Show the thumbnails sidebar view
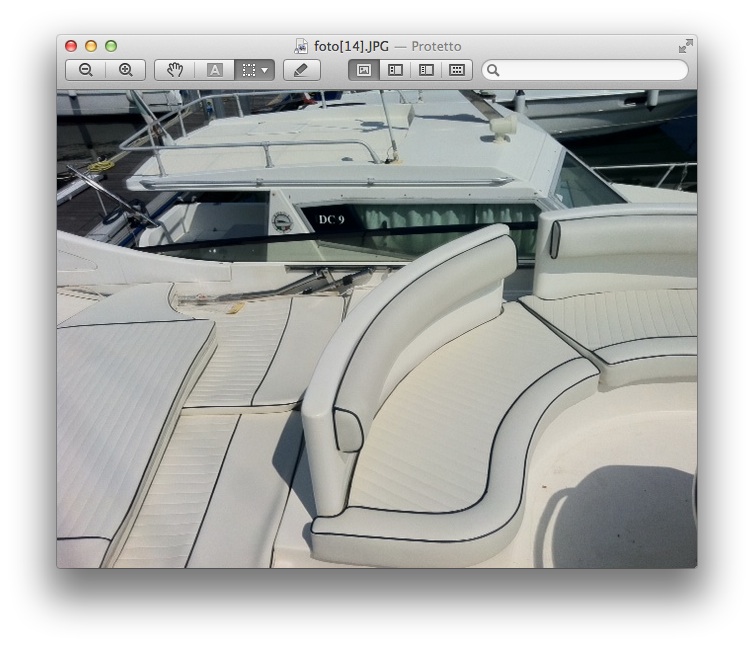 395,70
